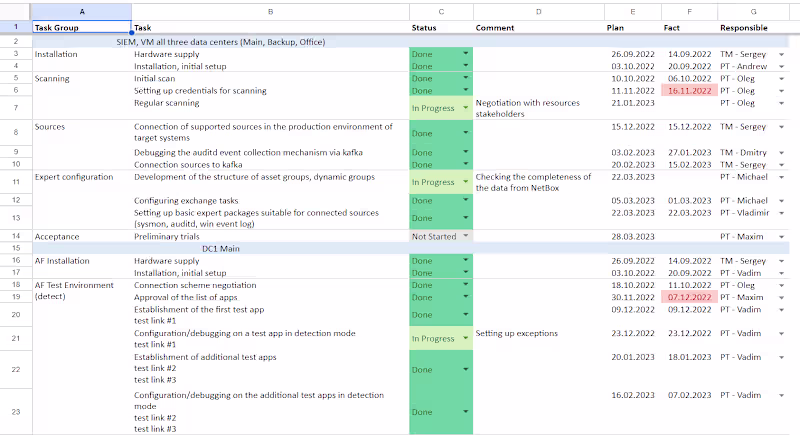
Task: Click the Setting up exceptions comment cell
Action: pyautogui.click(x=538, y=333)
